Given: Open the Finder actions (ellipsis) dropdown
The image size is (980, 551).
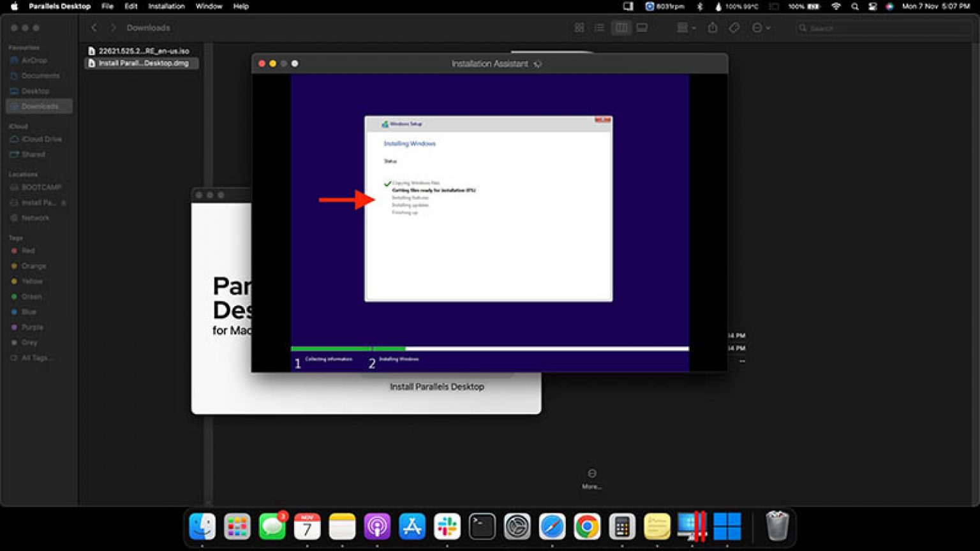Looking at the screenshot, I should tap(759, 28).
